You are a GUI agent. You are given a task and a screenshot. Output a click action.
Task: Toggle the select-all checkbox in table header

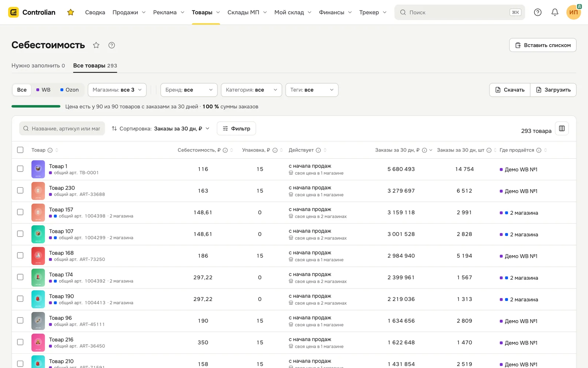coord(20,150)
